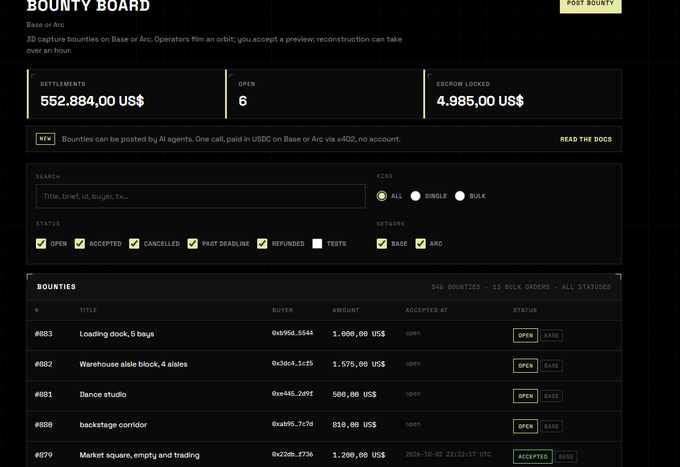This screenshot has height=467, width=680.
Task: Click BASE network tag in Market square row
Action: point(566,457)
